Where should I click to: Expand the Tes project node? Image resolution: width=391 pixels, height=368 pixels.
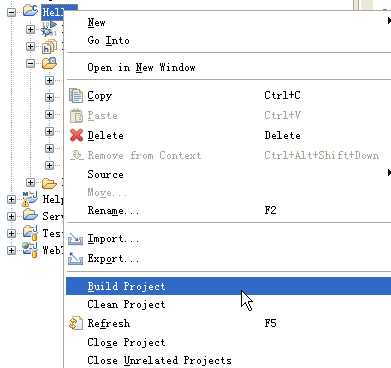11,233
